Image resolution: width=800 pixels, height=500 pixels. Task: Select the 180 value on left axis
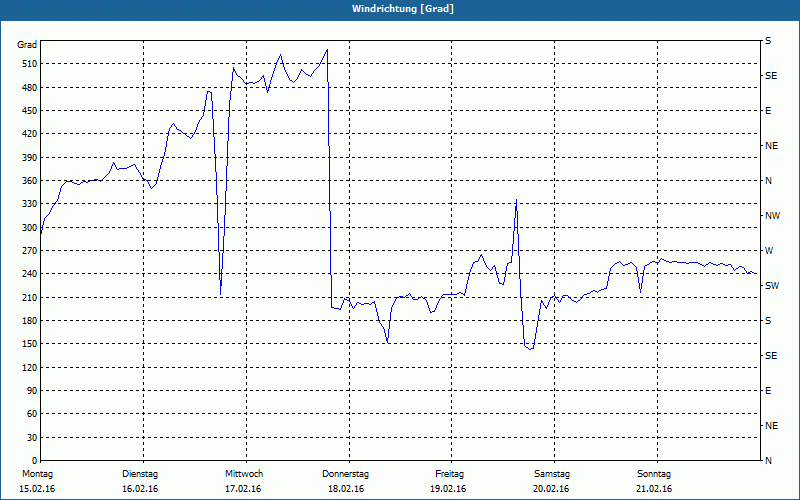29,321
